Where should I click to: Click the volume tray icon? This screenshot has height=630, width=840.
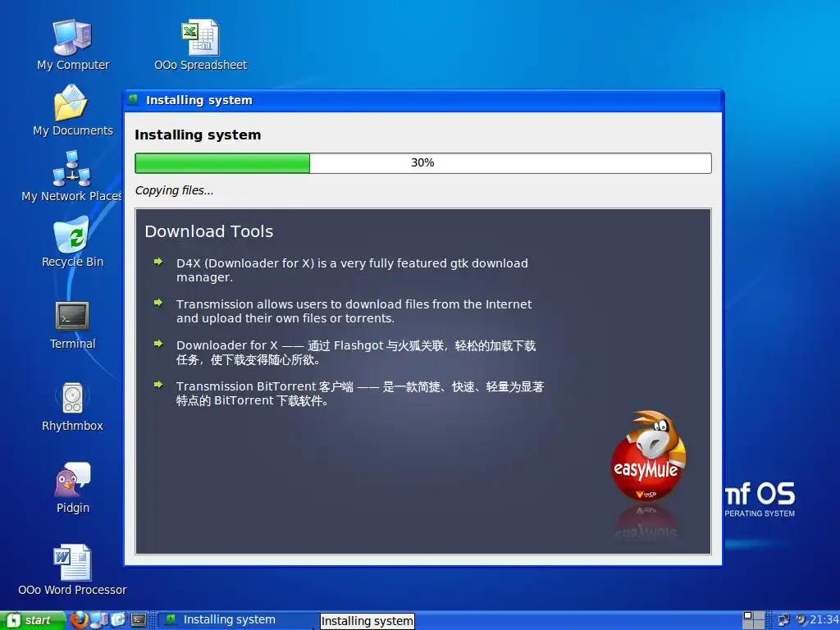click(x=802, y=620)
